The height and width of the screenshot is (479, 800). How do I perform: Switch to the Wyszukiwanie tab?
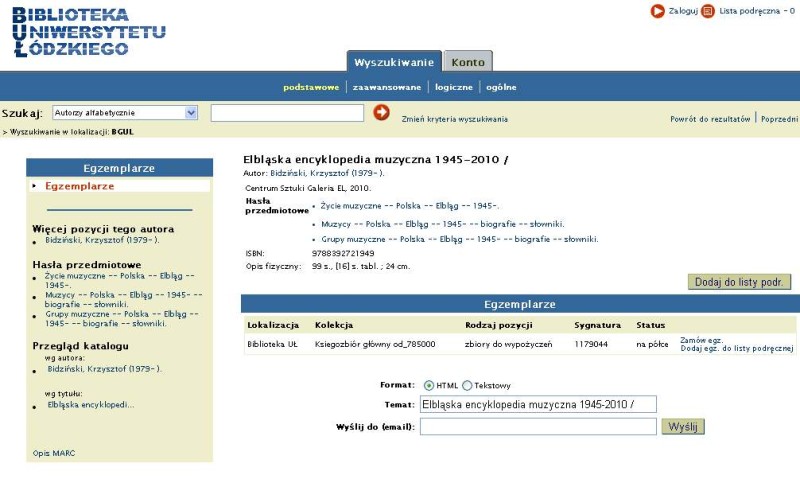[393, 62]
